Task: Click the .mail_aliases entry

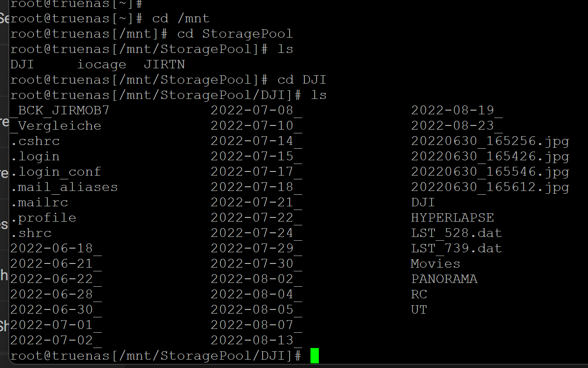Action: point(64,187)
